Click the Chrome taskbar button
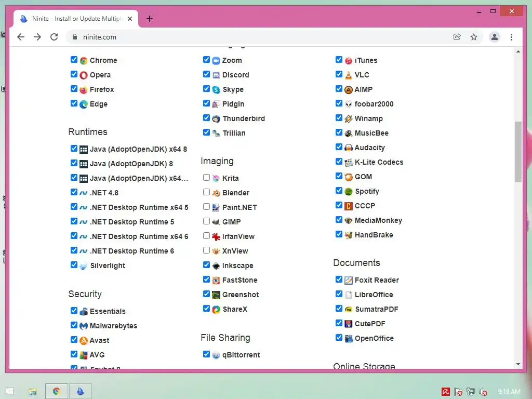The image size is (532, 399). 57,391
